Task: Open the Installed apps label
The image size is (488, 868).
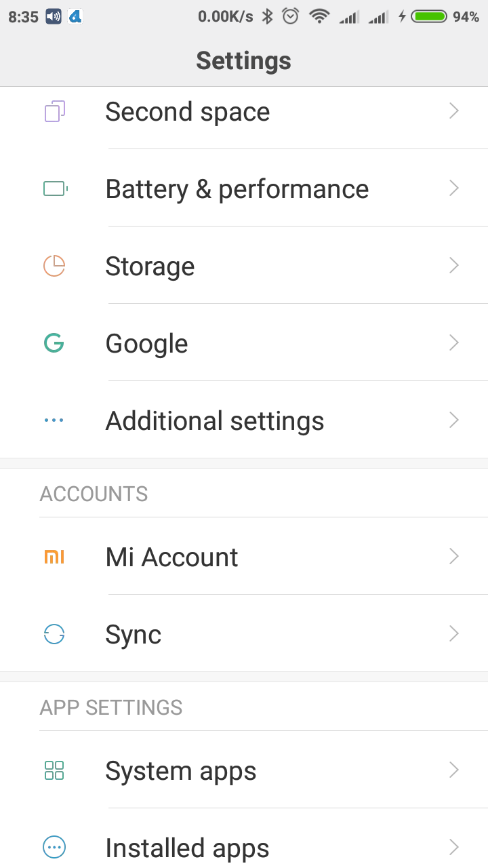Action: pos(187,848)
